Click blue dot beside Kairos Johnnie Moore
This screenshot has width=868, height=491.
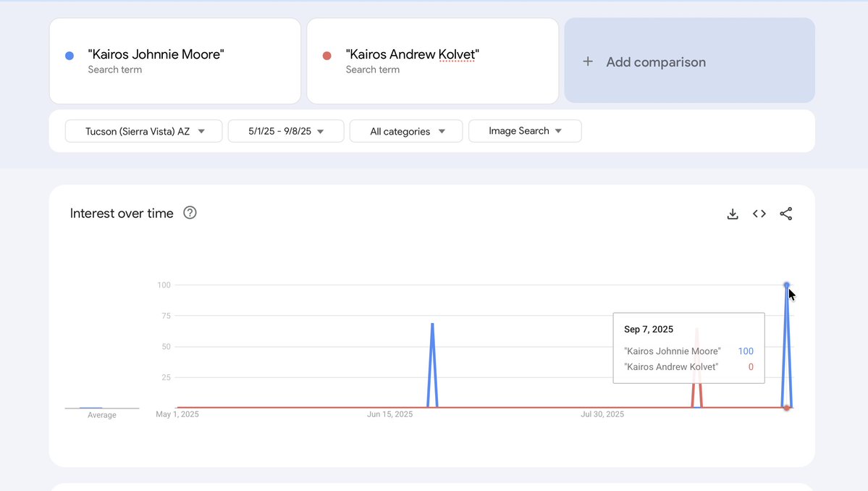[69, 55]
